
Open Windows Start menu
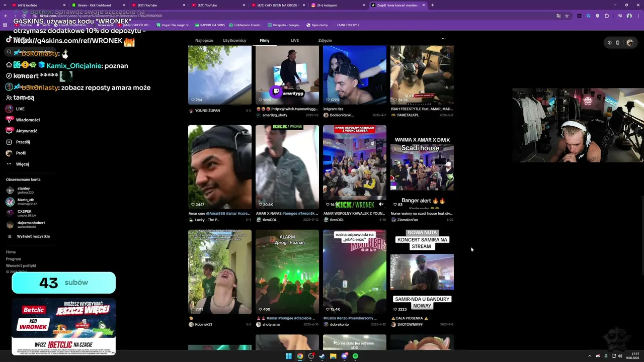tap(288, 356)
